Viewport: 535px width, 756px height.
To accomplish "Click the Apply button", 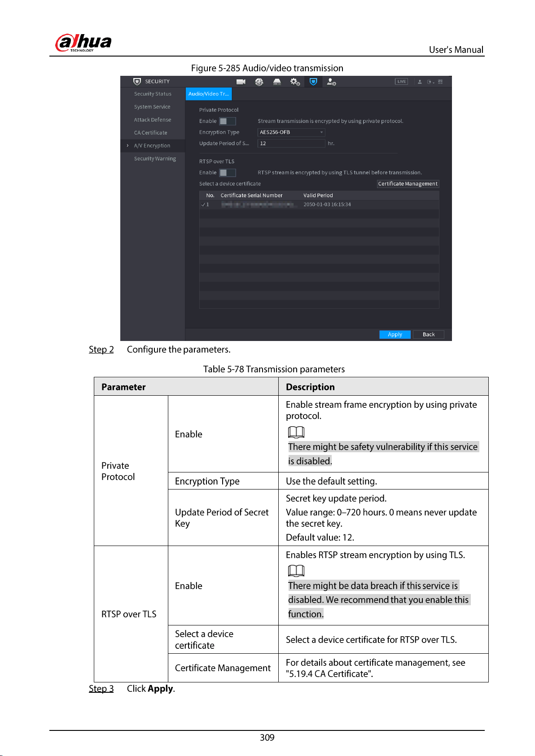I will coord(395,335).
